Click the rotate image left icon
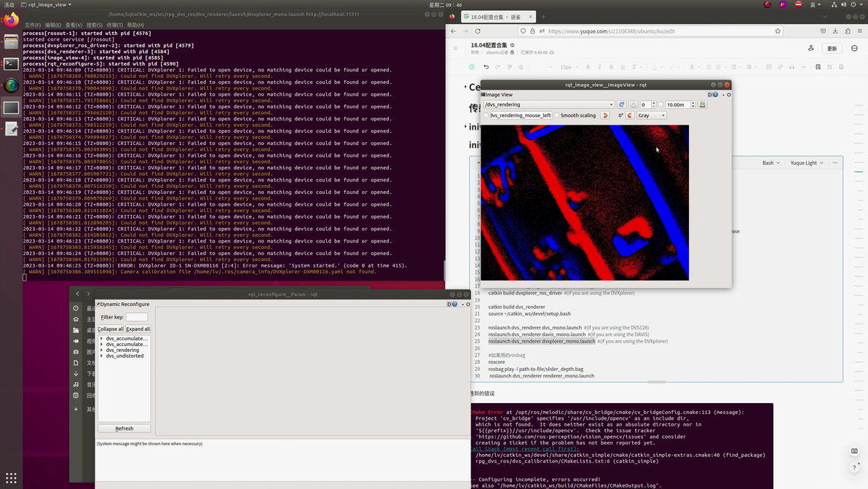 pos(605,115)
